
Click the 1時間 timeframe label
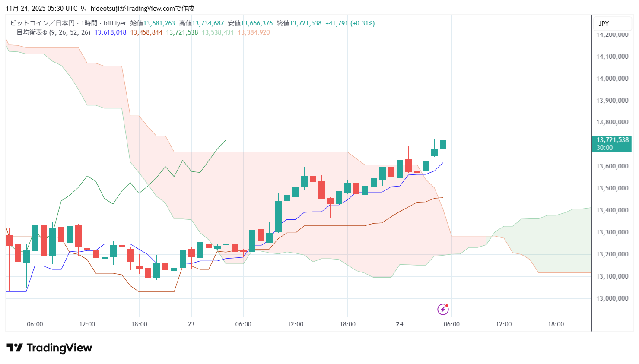pos(89,23)
